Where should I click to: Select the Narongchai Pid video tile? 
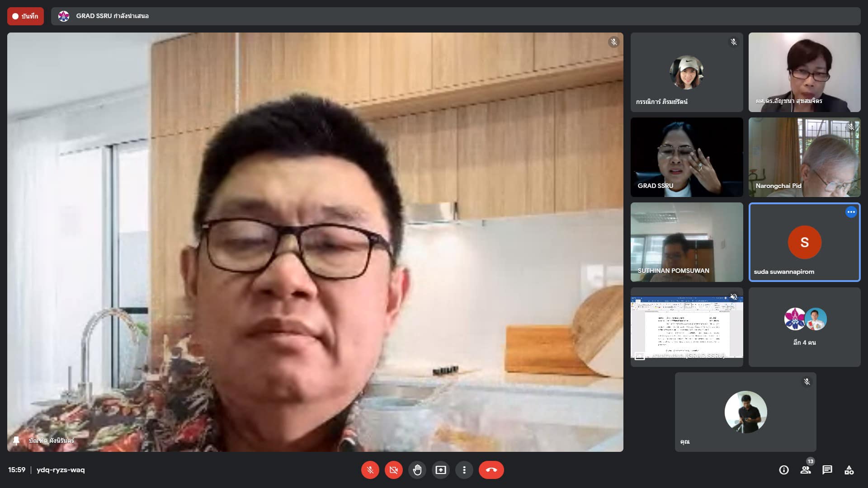click(x=804, y=157)
